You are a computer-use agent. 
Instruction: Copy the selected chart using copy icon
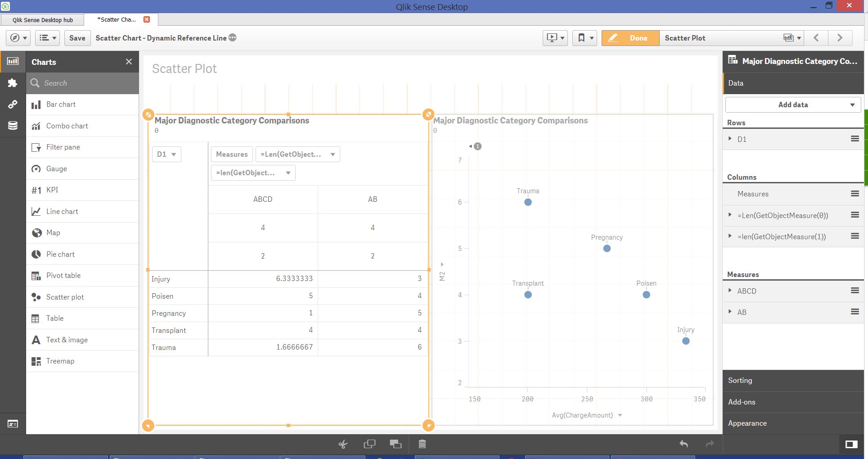pyautogui.click(x=369, y=444)
